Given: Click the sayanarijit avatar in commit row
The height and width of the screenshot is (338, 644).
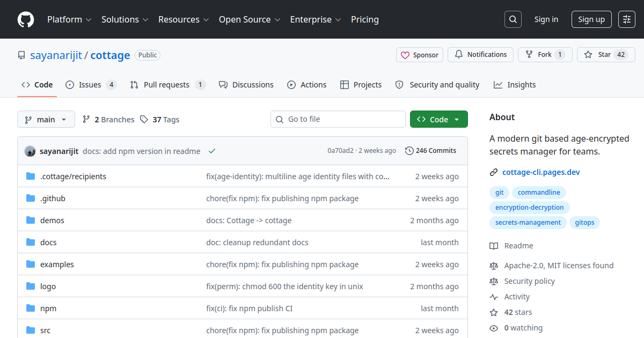Looking at the screenshot, I should click(30, 151).
